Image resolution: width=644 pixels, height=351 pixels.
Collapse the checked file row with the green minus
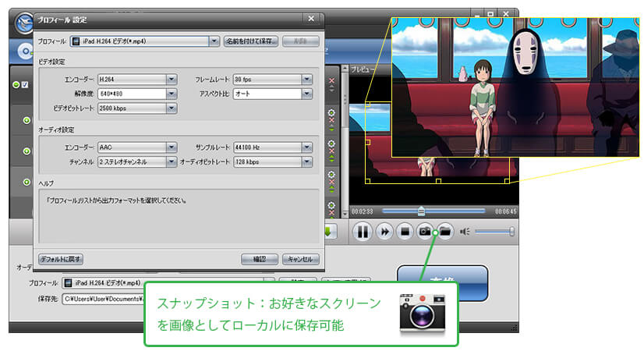tap(16, 85)
